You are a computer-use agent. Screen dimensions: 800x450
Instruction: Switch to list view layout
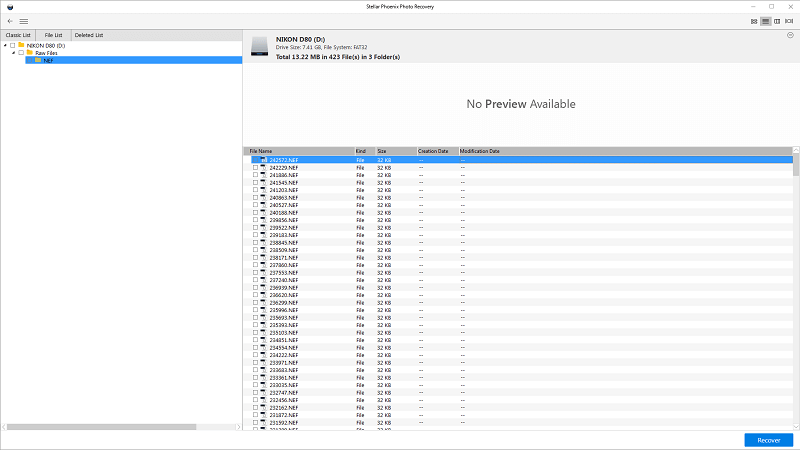[x=765, y=21]
